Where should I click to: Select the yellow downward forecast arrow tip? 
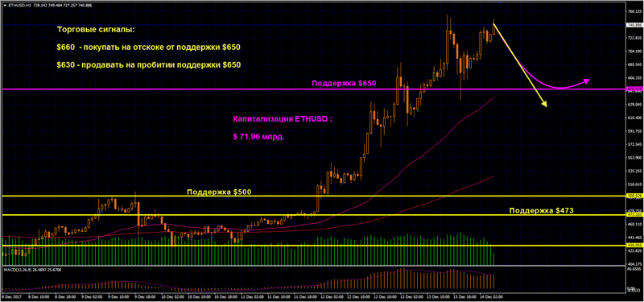click(545, 105)
